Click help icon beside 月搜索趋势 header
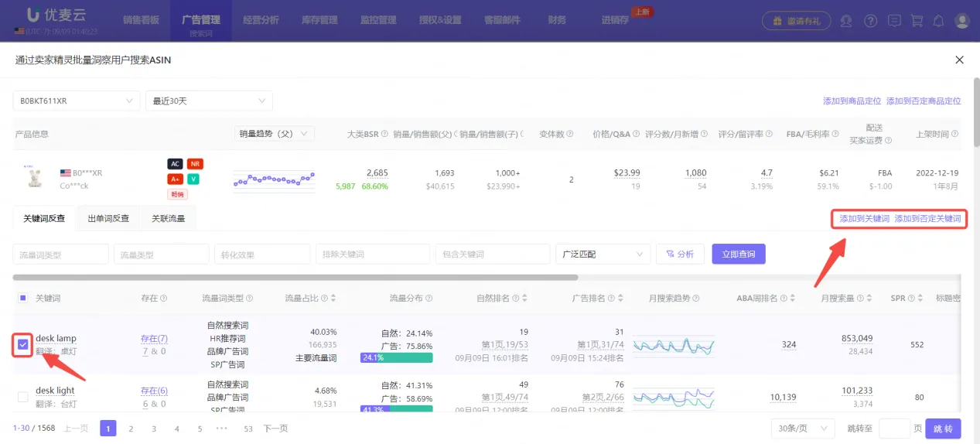 pos(697,298)
